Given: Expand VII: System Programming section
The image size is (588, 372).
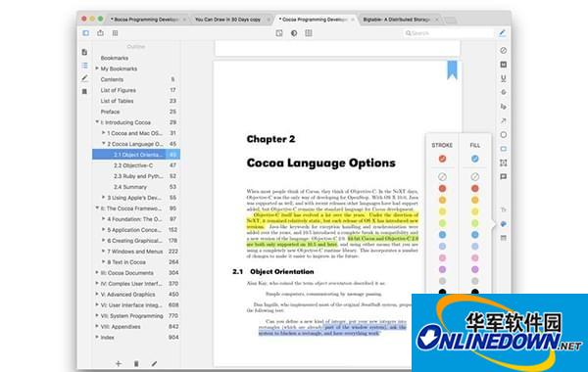Looking at the screenshot, I should click(x=97, y=316).
